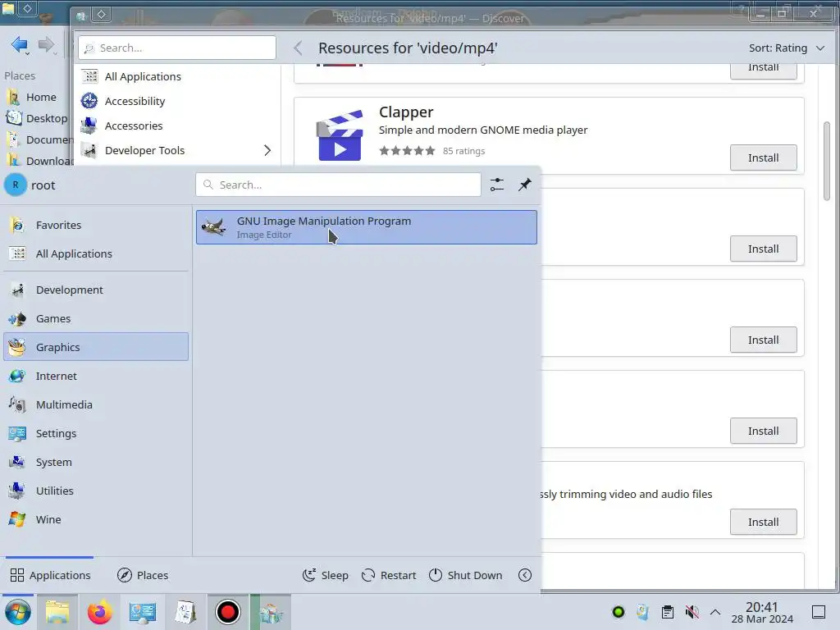Open the Sort: Rating dropdown
Image resolution: width=840 pixels, height=630 pixels.
pyautogui.click(x=787, y=48)
